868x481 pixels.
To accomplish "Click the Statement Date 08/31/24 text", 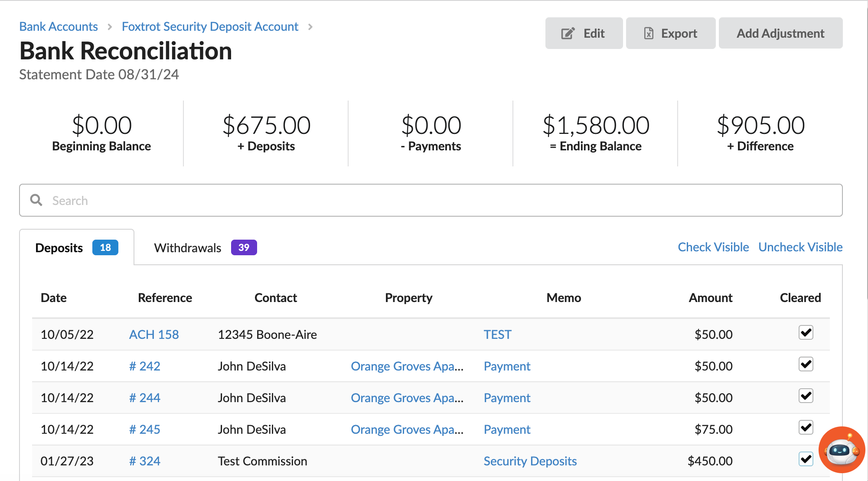I will coord(99,75).
